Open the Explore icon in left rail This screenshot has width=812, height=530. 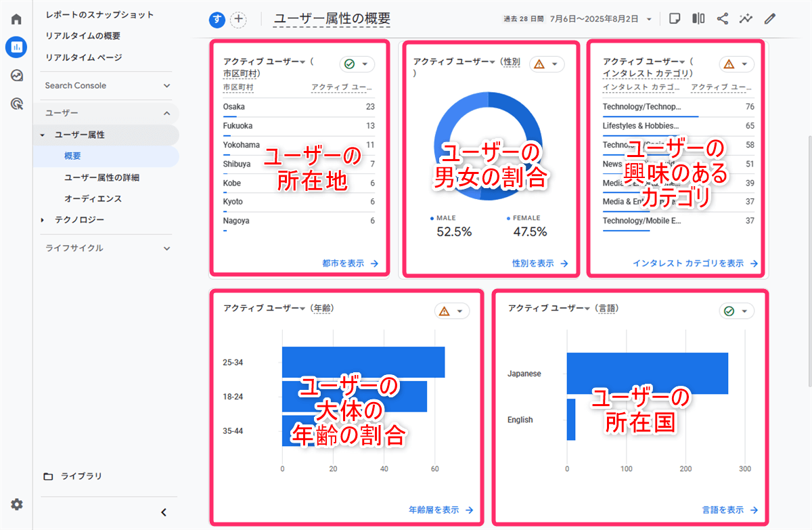click(16, 75)
